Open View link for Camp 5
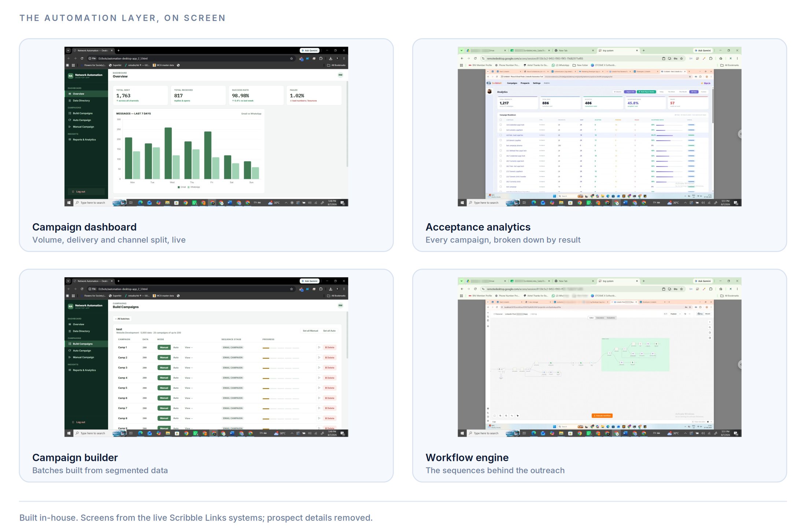Image resolution: width=806 pixels, height=532 pixels. [x=188, y=388]
